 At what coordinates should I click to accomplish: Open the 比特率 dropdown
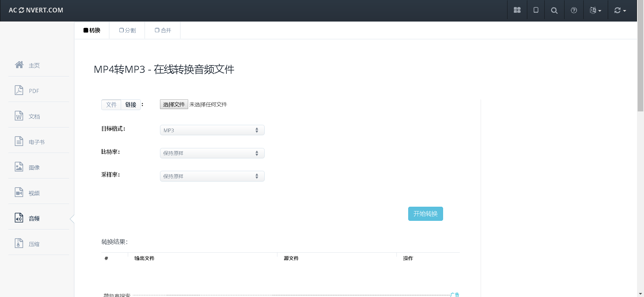[x=212, y=153]
